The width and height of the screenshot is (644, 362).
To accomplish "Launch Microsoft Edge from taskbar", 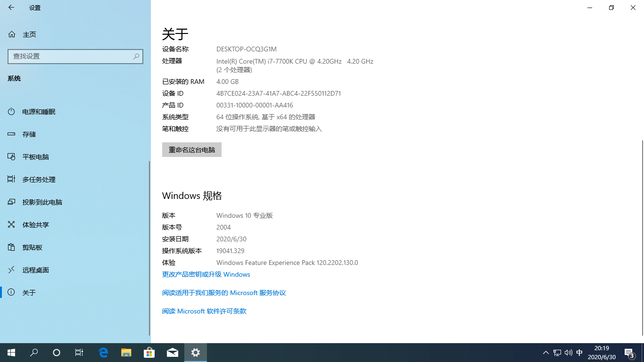I will [103, 353].
